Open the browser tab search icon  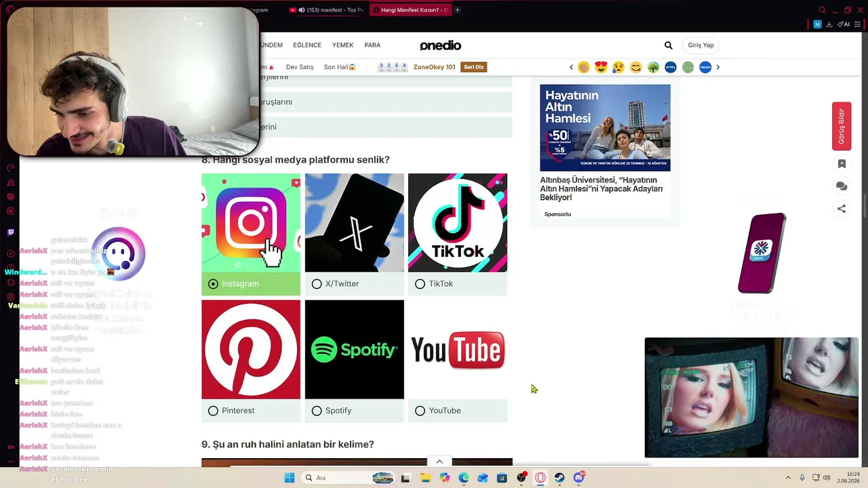(x=822, y=10)
